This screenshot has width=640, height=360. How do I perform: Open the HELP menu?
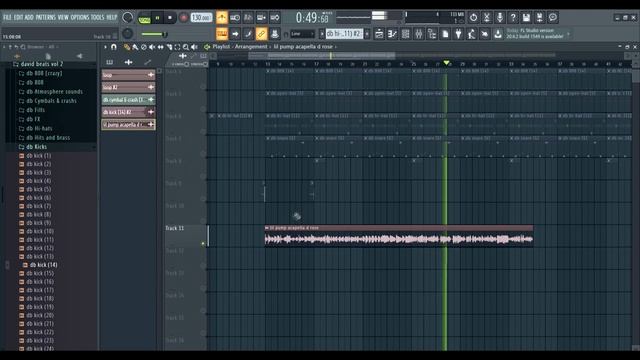pyautogui.click(x=111, y=17)
